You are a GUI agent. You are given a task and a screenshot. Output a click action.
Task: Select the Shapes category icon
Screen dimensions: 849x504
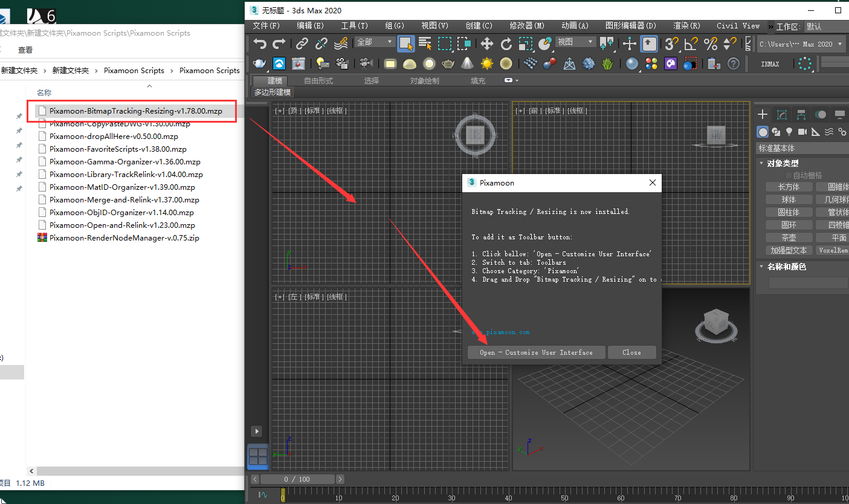[775, 132]
